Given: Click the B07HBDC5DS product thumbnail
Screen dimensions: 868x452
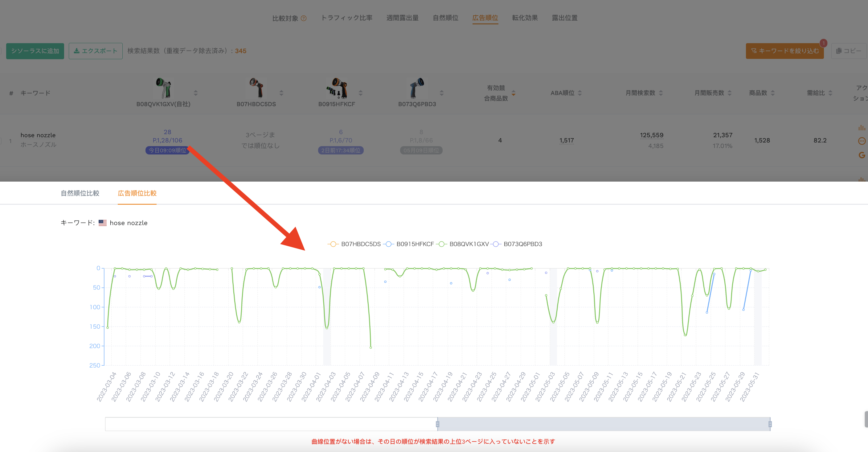Looking at the screenshot, I should tap(256, 88).
